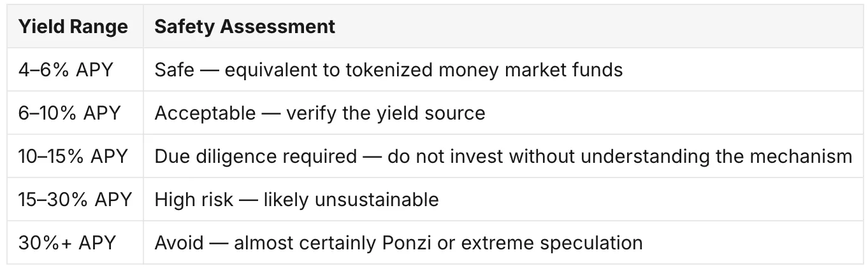
Task: Click the Safety Assessment column header
Action: pyautogui.click(x=245, y=27)
